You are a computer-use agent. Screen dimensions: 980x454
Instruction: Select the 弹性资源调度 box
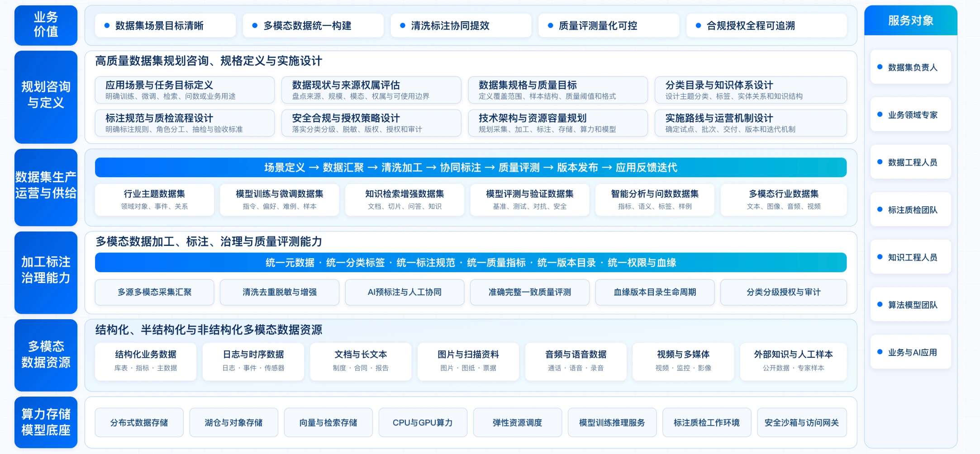pyautogui.click(x=518, y=422)
